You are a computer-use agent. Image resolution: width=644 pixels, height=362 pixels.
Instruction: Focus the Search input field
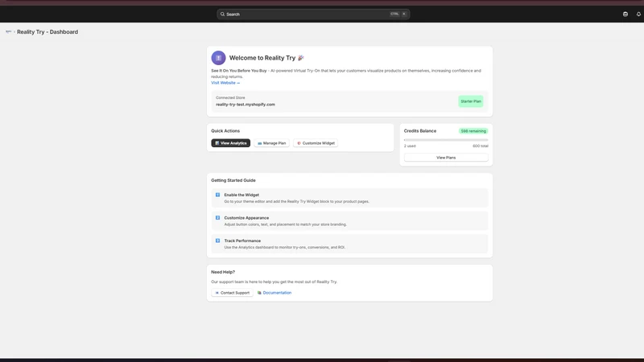[313, 14]
